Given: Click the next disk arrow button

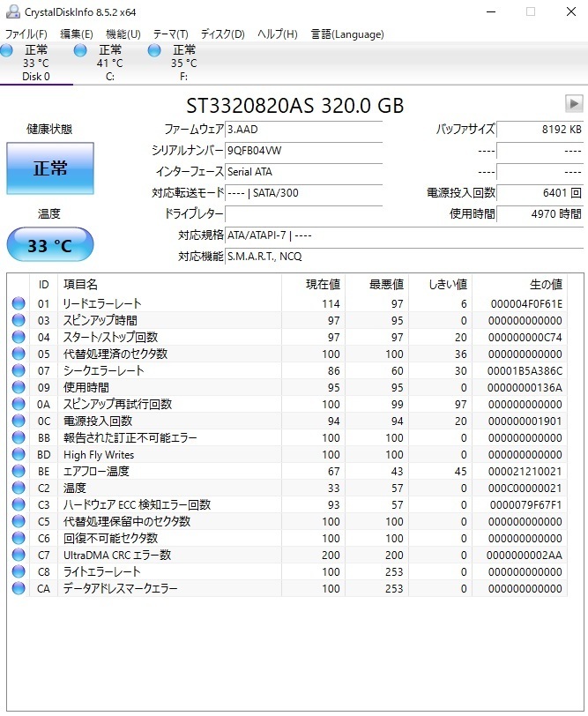Looking at the screenshot, I should tap(574, 104).
